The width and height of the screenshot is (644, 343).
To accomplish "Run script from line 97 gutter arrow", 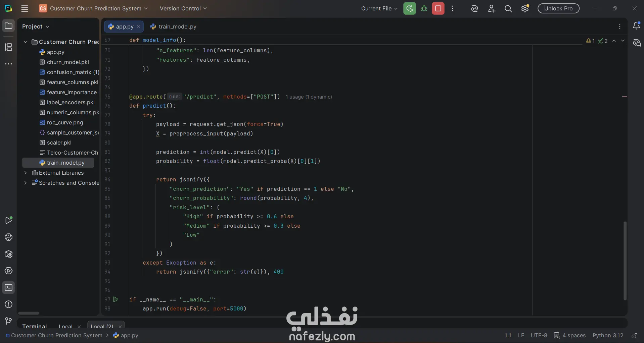I will tap(116, 299).
